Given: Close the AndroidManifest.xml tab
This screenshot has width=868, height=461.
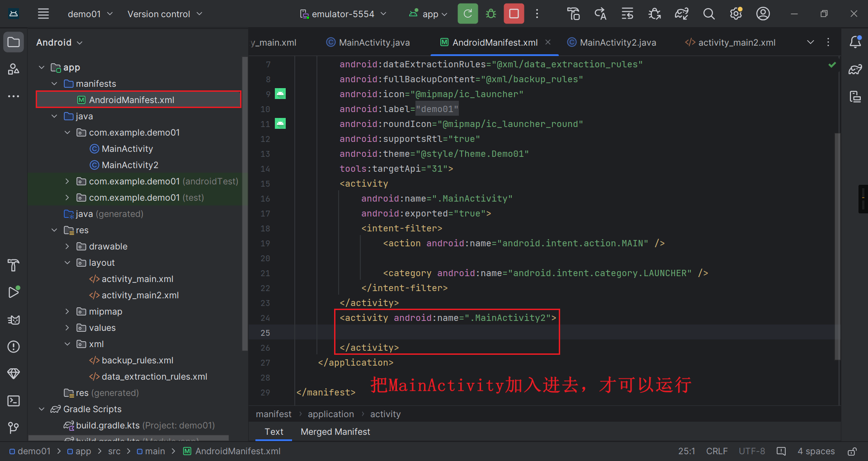Looking at the screenshot, I should (x=548, y=42).
